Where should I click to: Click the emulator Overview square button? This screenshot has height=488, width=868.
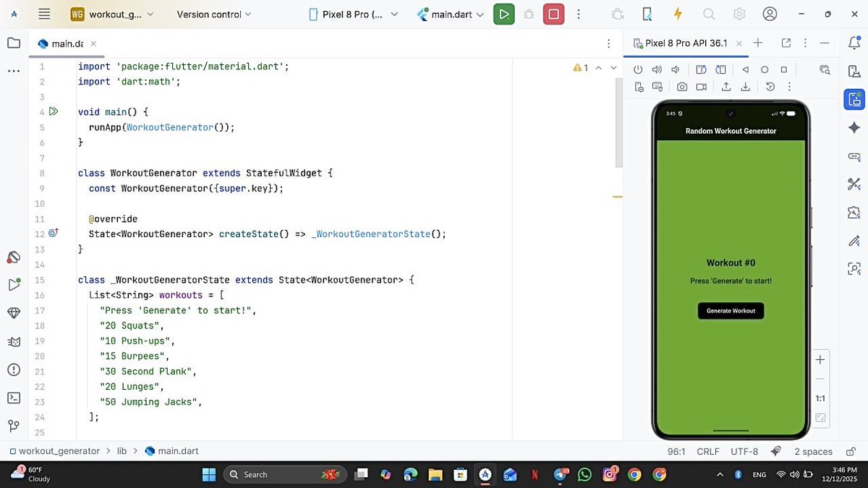tap(784, 69)
